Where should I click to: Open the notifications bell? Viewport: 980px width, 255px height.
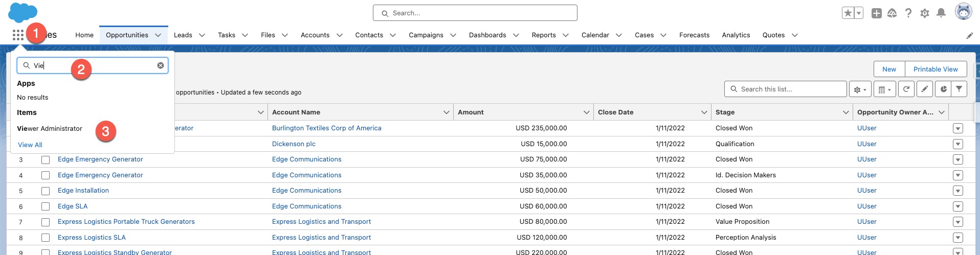(941, 13)
